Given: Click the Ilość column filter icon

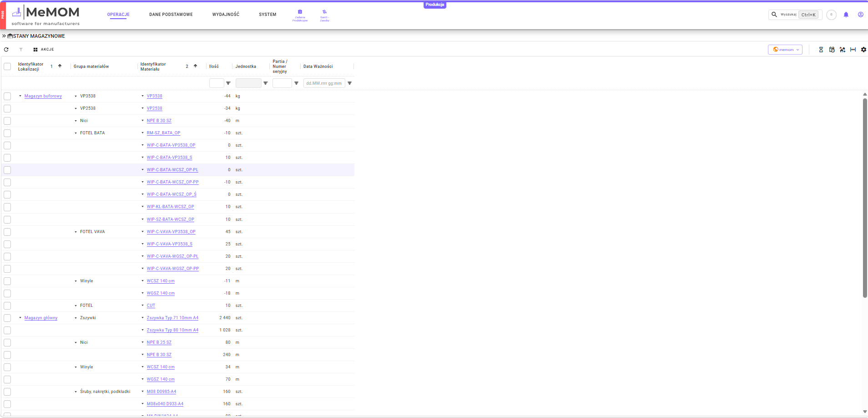Looking at the screenshot, I should [228, 83].
